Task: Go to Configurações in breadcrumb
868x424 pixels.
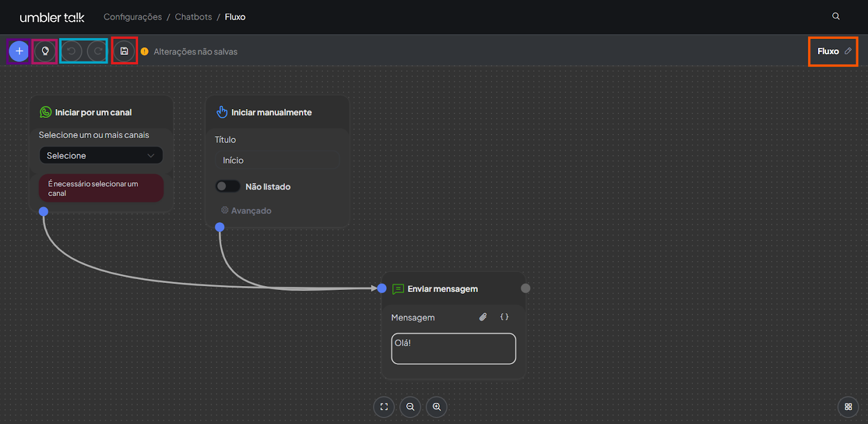Action: (x=132, y=17)
